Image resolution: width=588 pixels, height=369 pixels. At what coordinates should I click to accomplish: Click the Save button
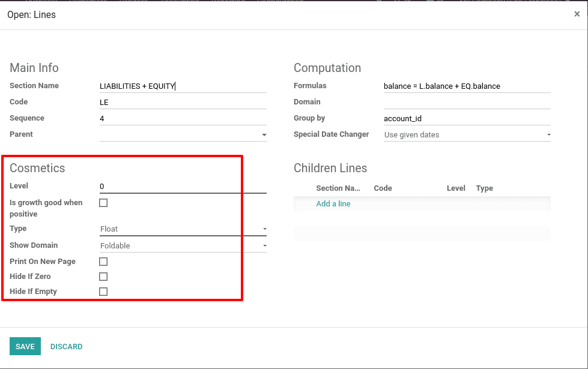click(25, 347)
